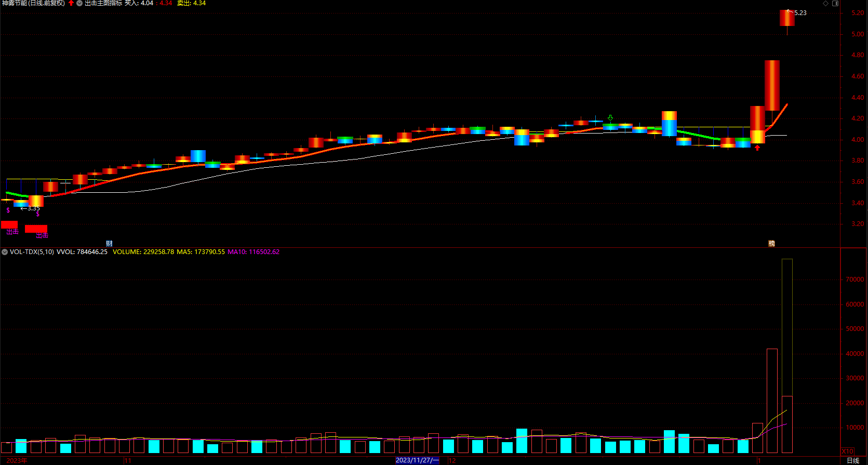Toggle the side panel icon at top right
The height and width of the screenshot is (465, 868).
tap(835, 3)
